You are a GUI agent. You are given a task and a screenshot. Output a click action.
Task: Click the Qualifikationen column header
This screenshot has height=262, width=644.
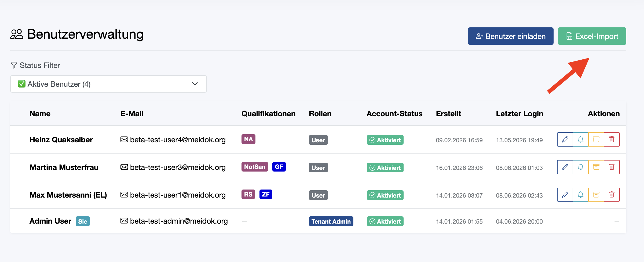(x=268, y=114)
